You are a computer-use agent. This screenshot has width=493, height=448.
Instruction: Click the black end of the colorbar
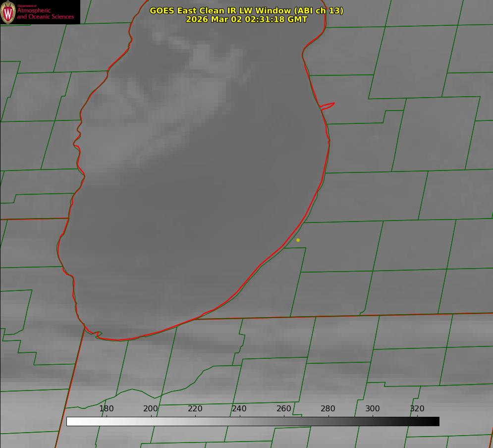[436, 421]
